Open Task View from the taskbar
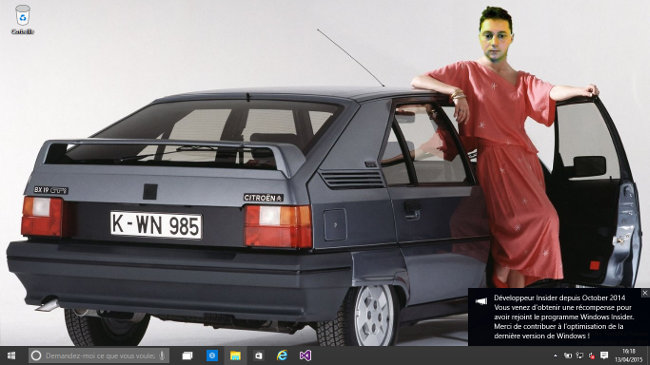 pyautogui.click(x=187, y=356)
